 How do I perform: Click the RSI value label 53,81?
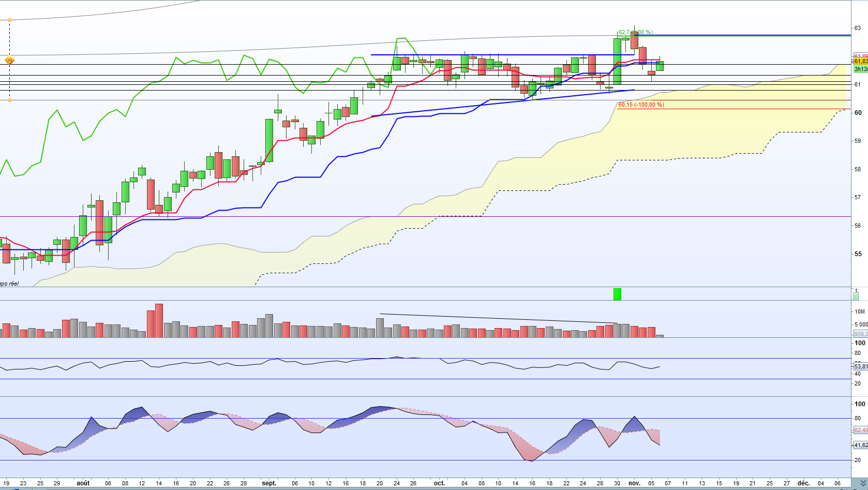pos(861,366)
